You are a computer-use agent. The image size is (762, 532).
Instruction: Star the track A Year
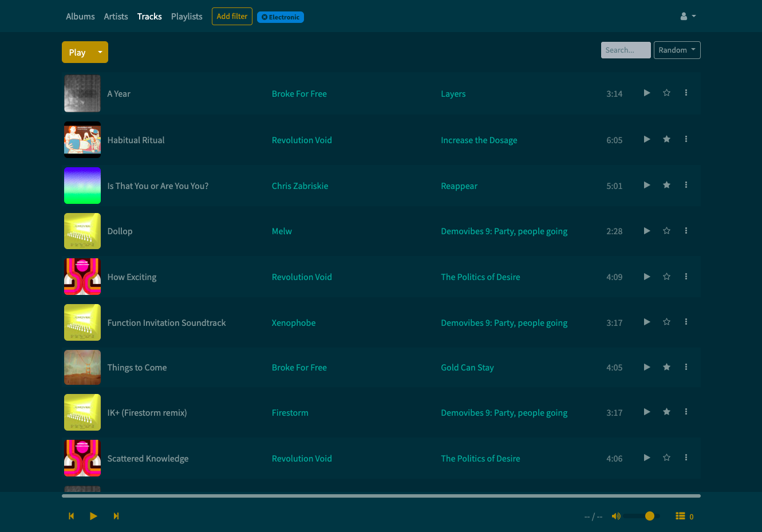pos(666,93)
